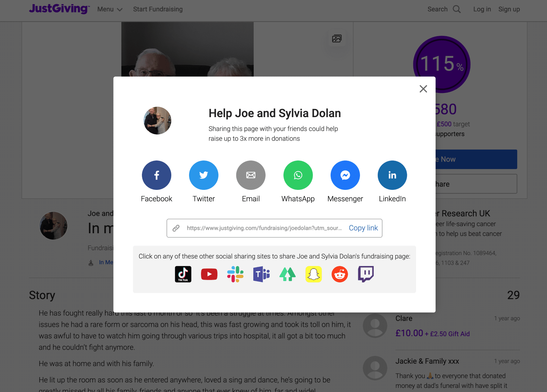Open Start Fundraising
547x392 pixels.
(158, 9)
